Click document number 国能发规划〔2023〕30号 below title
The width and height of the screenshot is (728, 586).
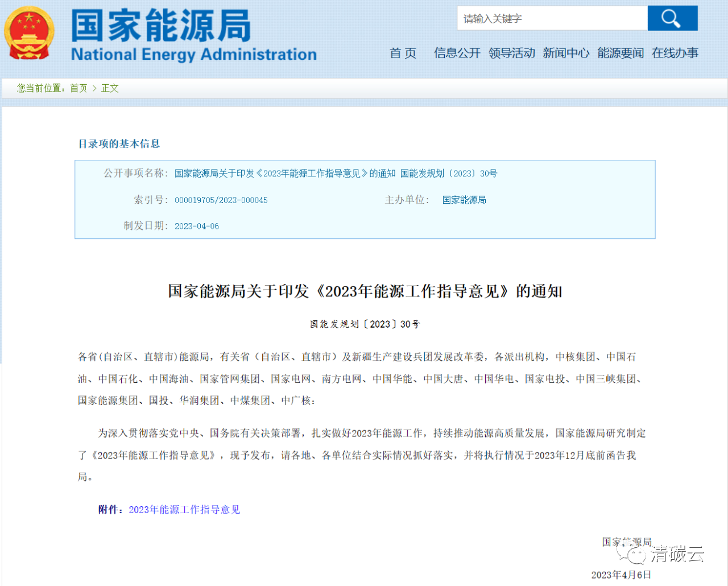pyautogui.click(x=365, y=324)
